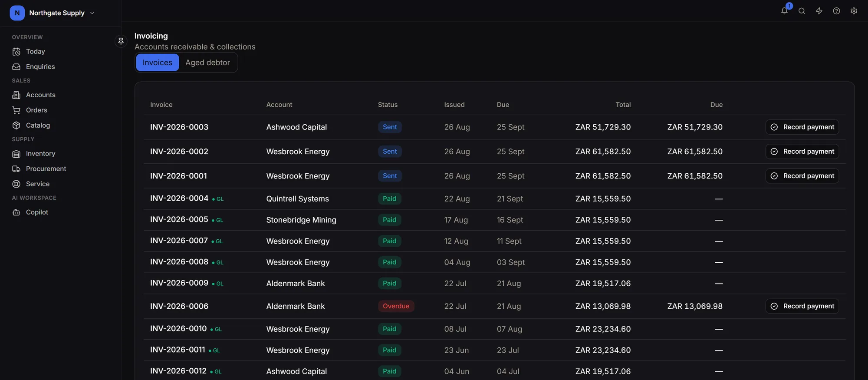This screenshot has width=868, height=380.
Task: Open invoice INV-2026-0007
Action: [x=179, y=241]
